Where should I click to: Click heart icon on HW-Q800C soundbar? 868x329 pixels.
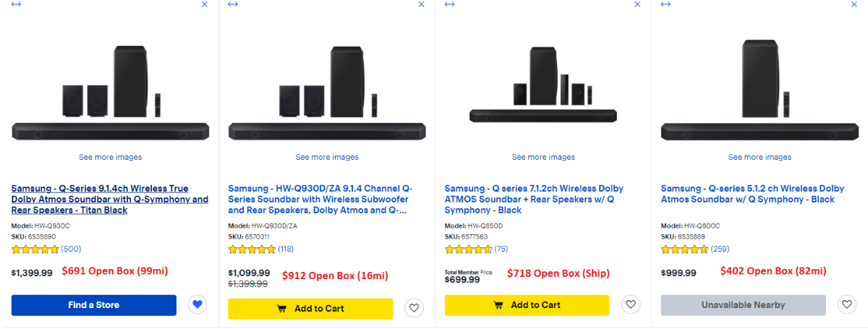pyautogui.click(x=847, y=305)
